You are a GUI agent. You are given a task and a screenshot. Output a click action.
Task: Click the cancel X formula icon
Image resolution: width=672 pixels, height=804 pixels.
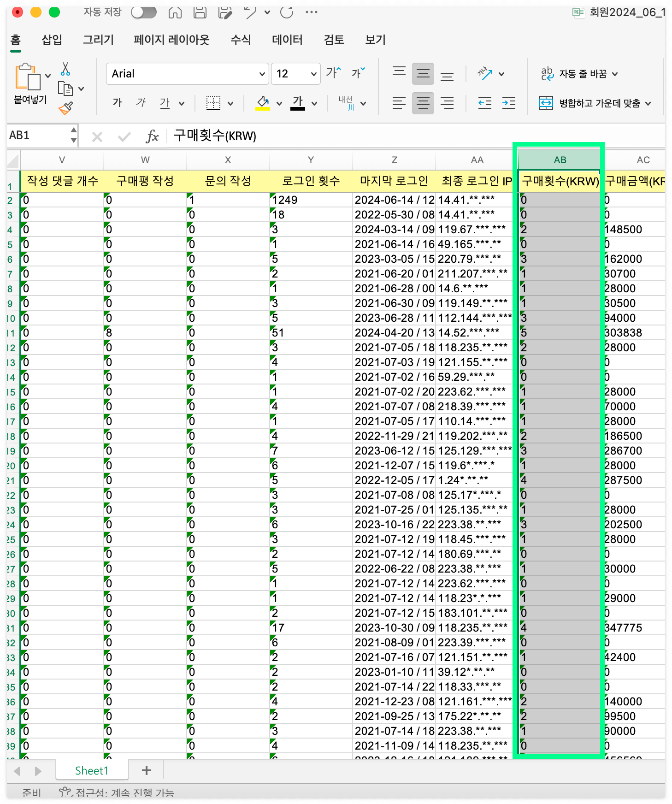pos(97,136)
